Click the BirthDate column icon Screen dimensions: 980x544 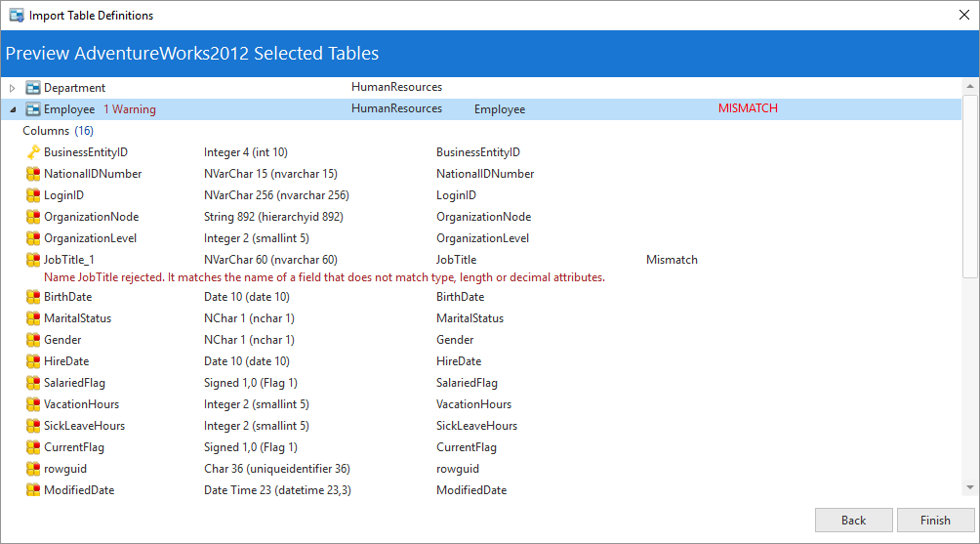(x=33, y=297)
